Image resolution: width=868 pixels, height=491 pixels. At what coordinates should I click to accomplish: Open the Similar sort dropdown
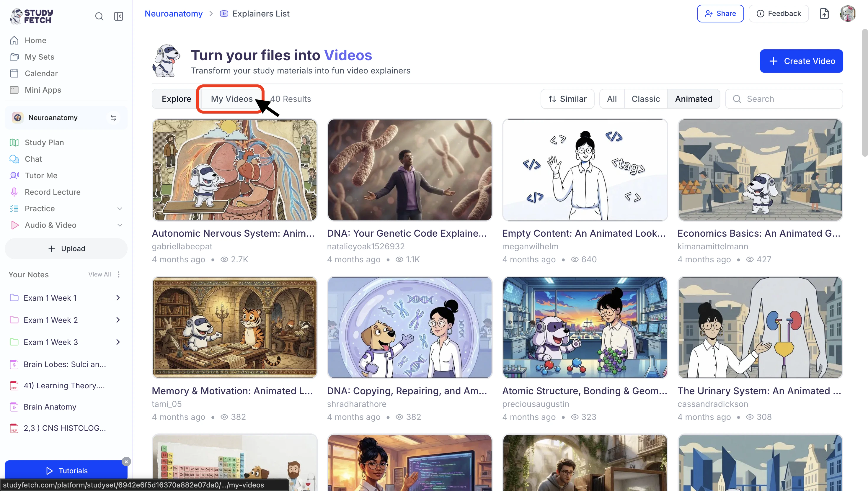point(567,99)
